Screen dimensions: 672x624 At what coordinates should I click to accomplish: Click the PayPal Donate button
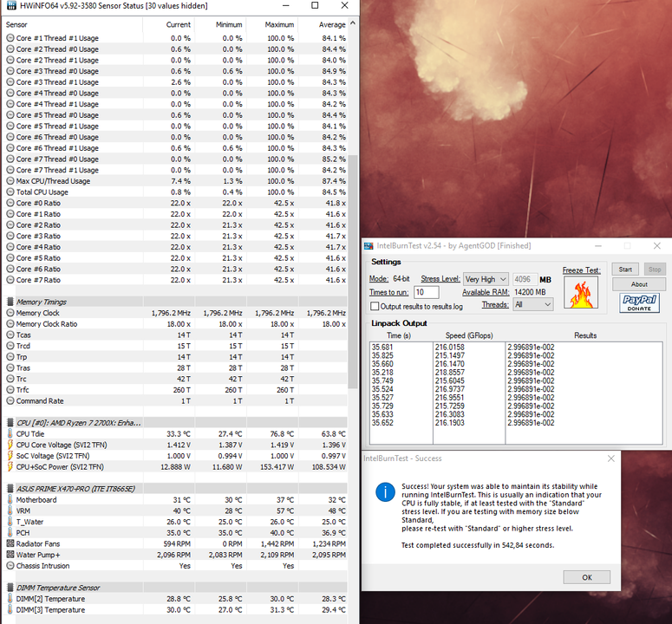coord(639,302)
